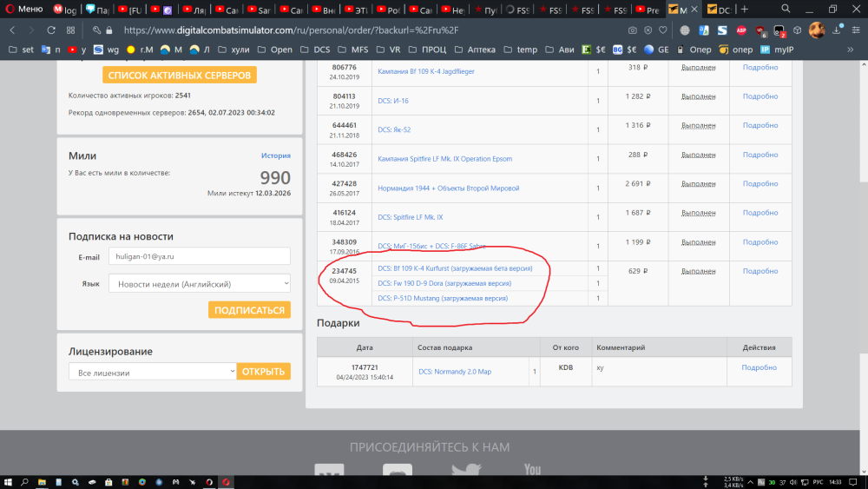The image size is (868, 489).
Task: Open the VR bookmarks folder
Action: pyautogui.click(x=389, y=50)
